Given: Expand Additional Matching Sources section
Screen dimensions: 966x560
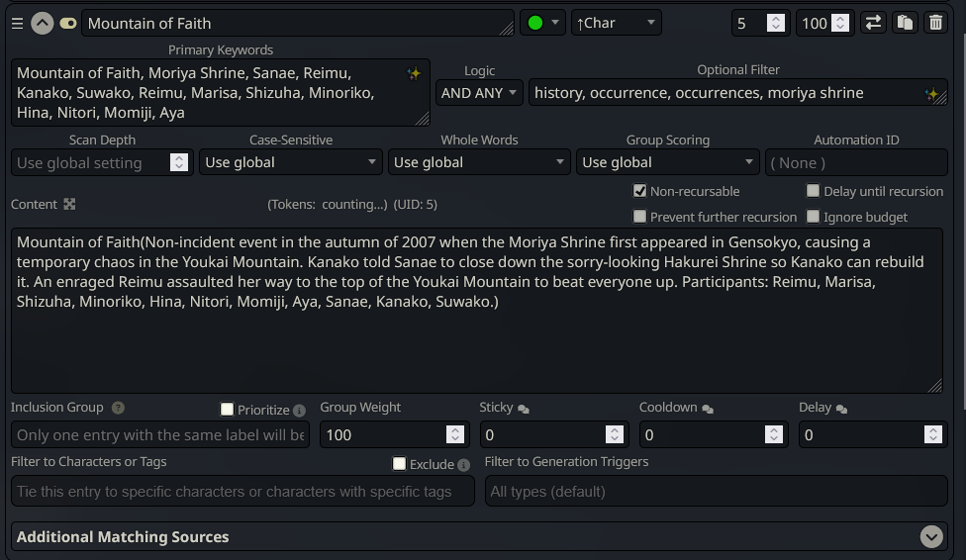Looking at the screenshot, I should [931, 536].
